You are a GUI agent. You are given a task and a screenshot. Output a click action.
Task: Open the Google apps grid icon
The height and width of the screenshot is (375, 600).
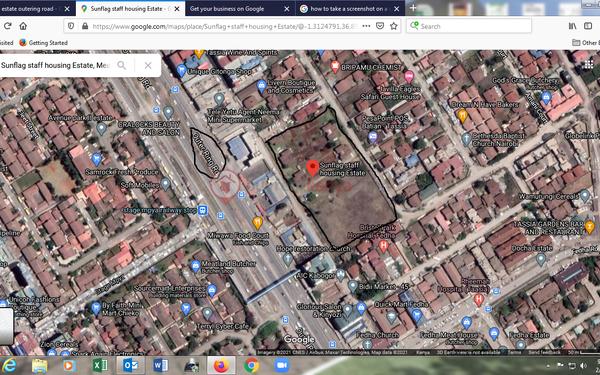[x=589, y=64]
